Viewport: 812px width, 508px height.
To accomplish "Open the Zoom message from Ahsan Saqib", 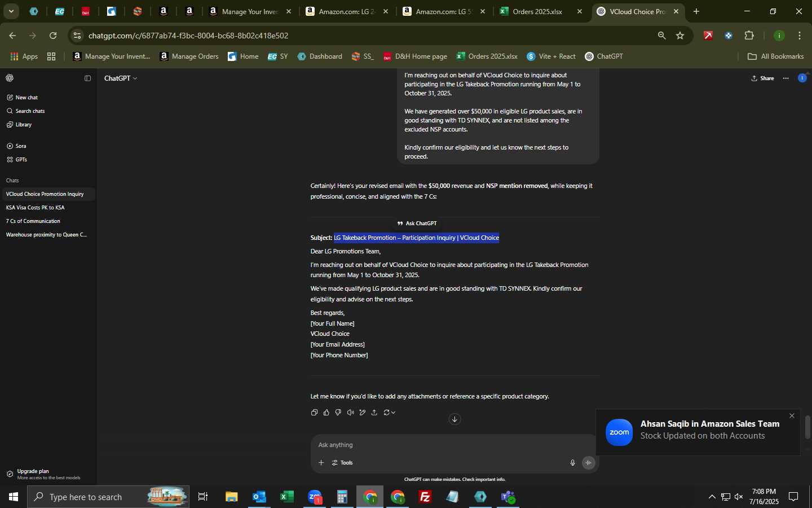I will pyautogui.click(x=698, y=432).
